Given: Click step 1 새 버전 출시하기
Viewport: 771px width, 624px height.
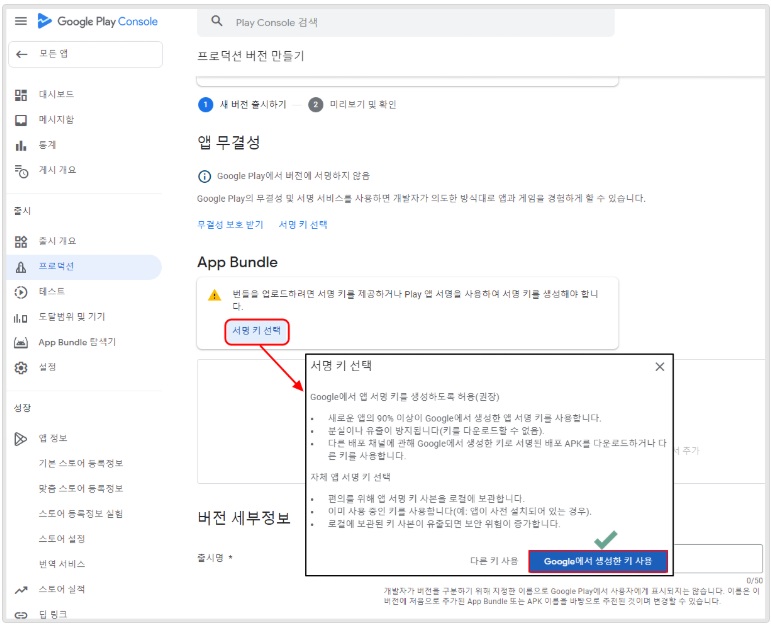Looking at the screenshot, I should click(242, 105).
